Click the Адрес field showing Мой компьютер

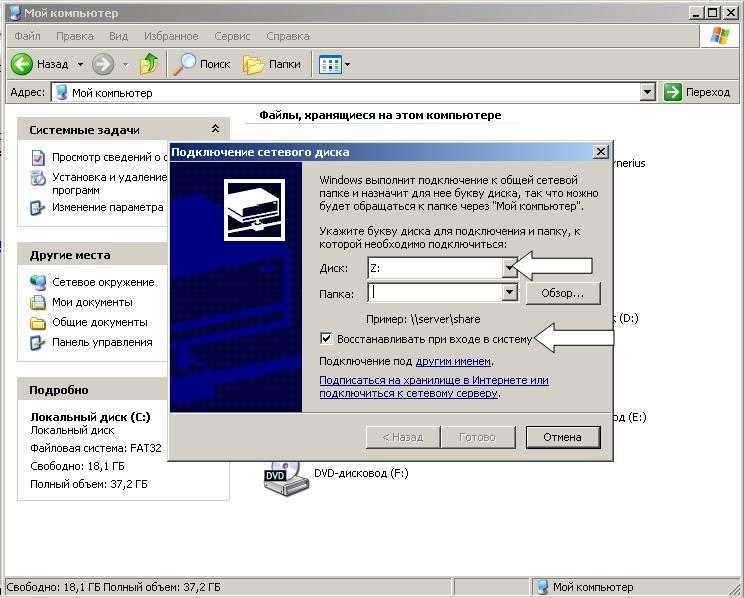pos(346,93)
